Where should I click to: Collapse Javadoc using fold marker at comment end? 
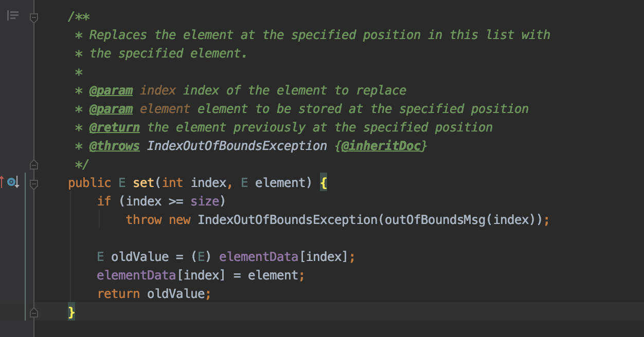point(34,165)
